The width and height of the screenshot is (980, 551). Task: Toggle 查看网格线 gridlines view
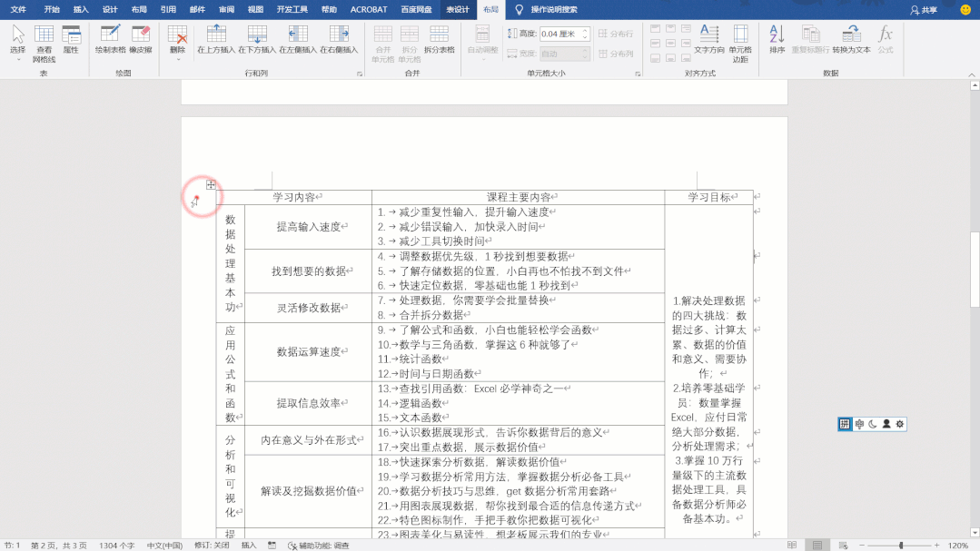(44, 44)
